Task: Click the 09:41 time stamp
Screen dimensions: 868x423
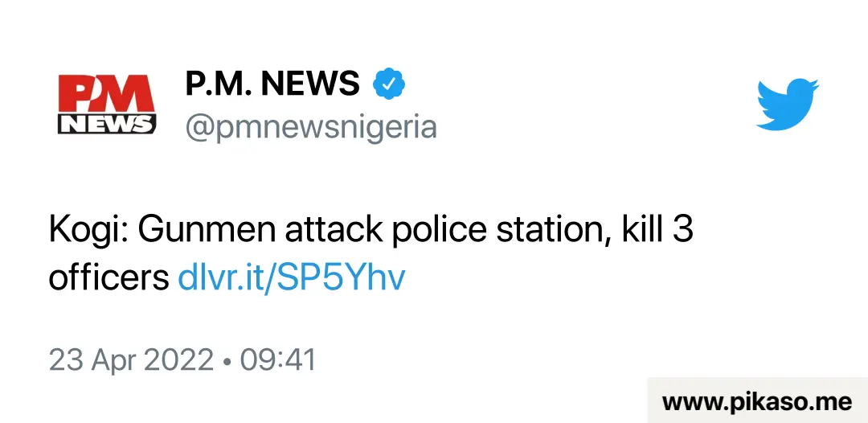Action: click(x=278, y=360)
